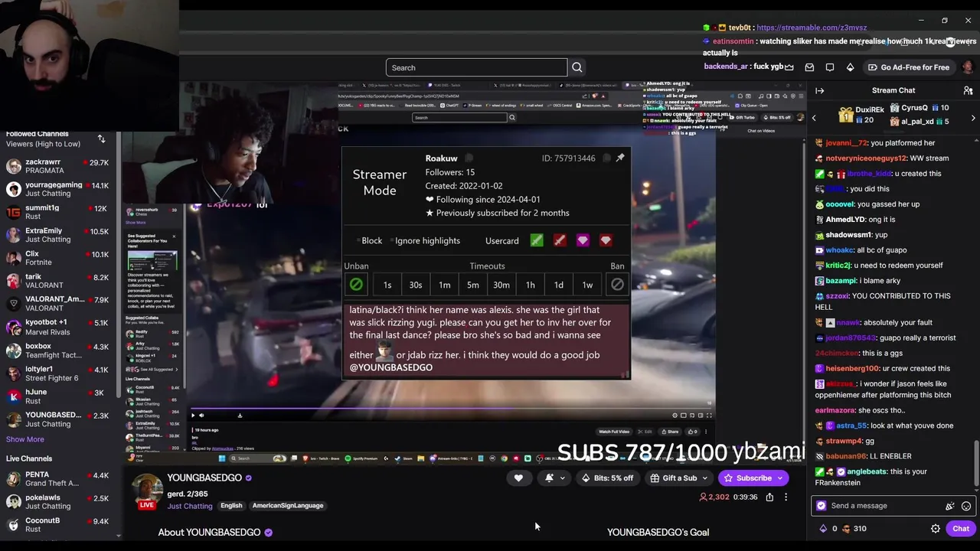Focus the Send a message box

894,506
